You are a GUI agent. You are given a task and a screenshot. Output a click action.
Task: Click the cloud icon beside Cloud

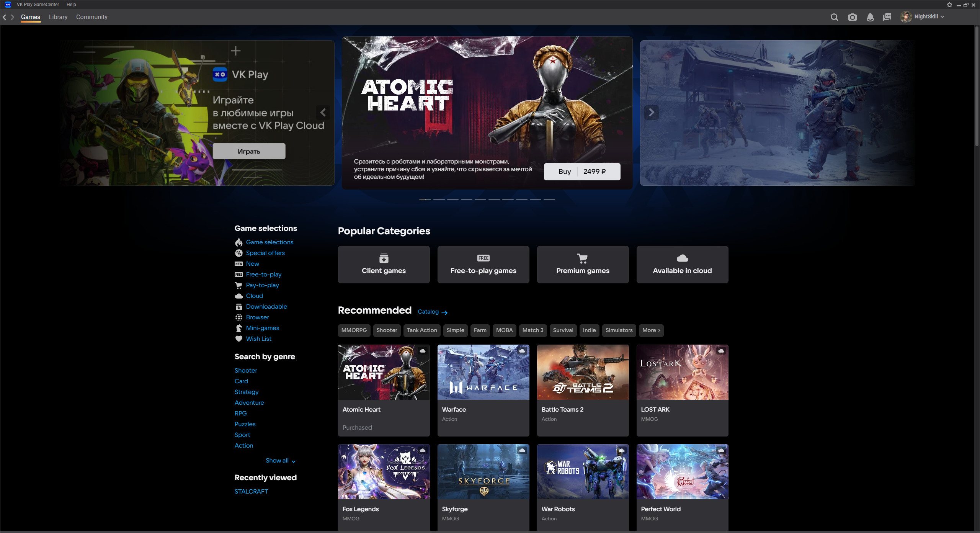tap(239, 296)
